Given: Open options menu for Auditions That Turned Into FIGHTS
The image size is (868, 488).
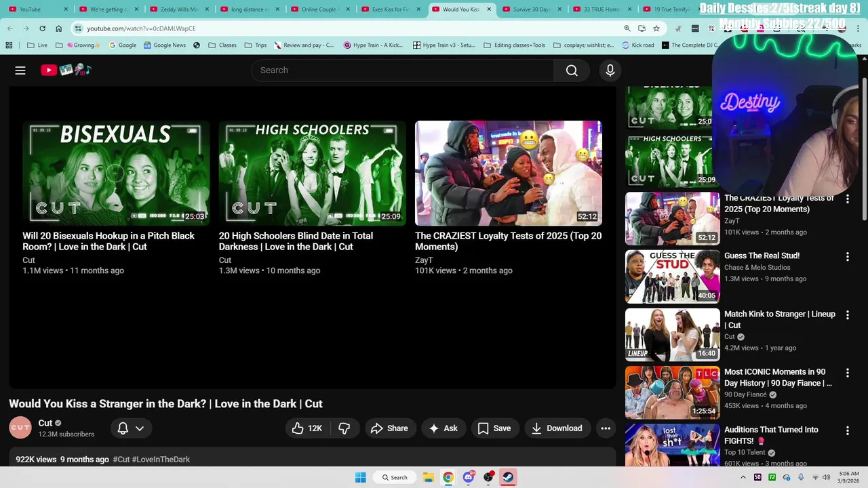Looking at the screenshot, I should point(847,430).
